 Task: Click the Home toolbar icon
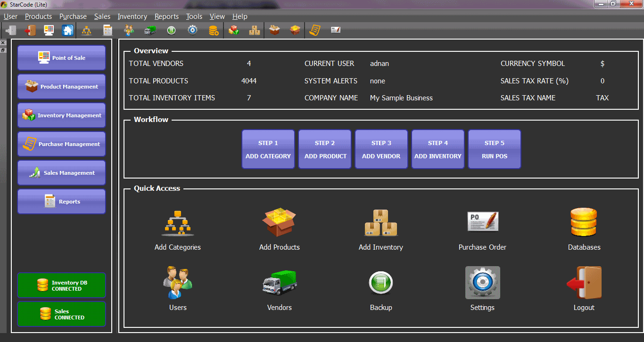coord(68,31)
